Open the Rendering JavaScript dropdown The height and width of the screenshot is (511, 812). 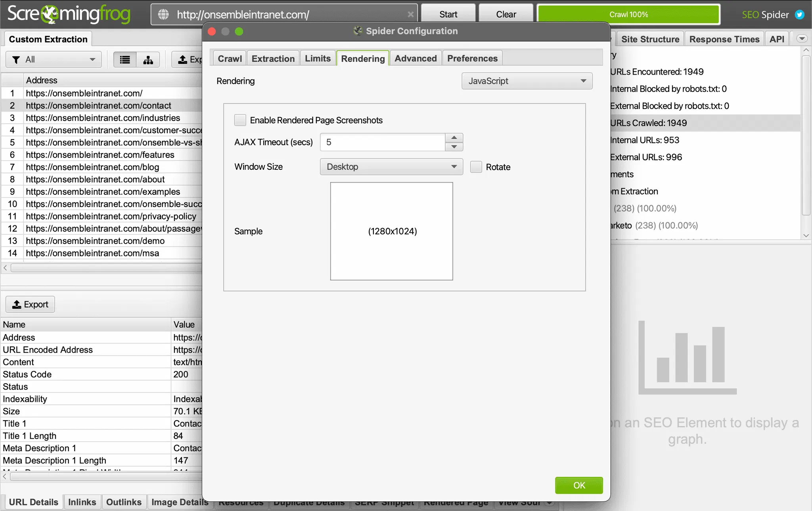[x=527, y=81]
